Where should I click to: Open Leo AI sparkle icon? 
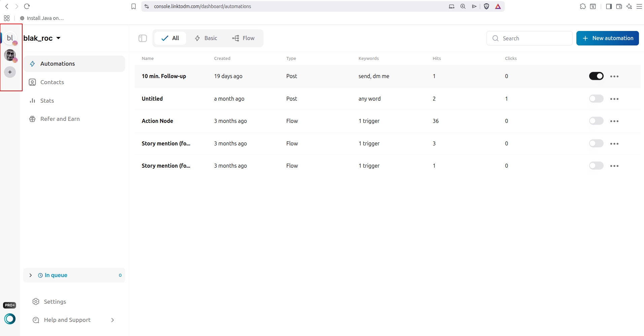[x=629, y=6]
